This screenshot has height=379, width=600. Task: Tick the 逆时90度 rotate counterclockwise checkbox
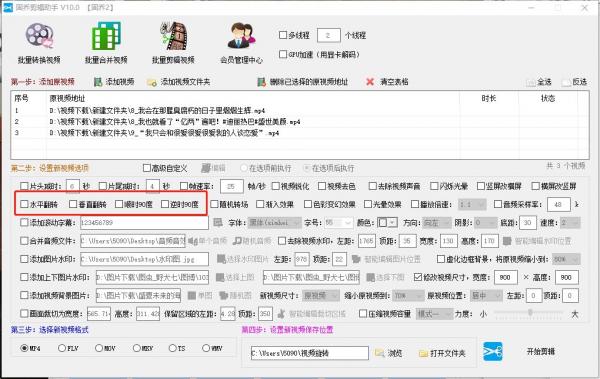point(165,204)
